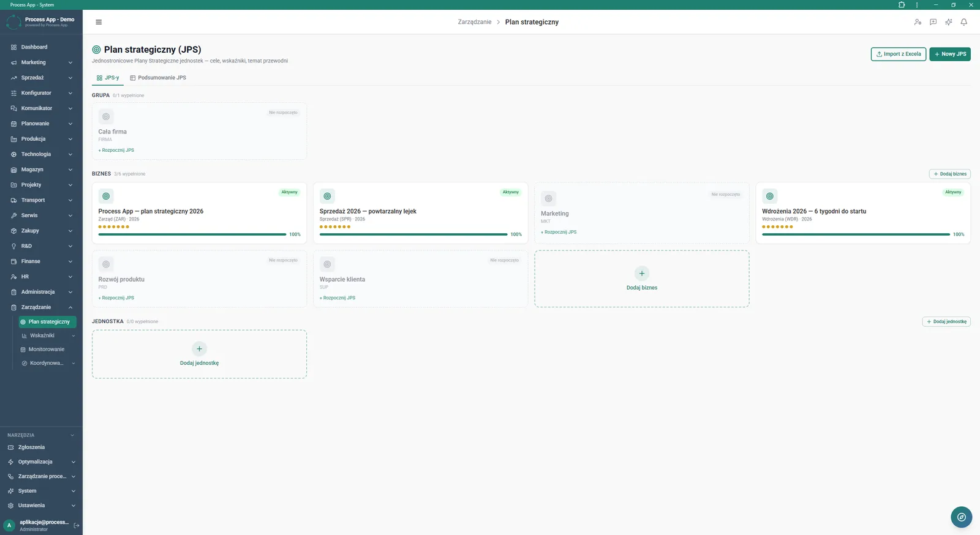Click target icon on Process App plan card

[x=106, y=196]
